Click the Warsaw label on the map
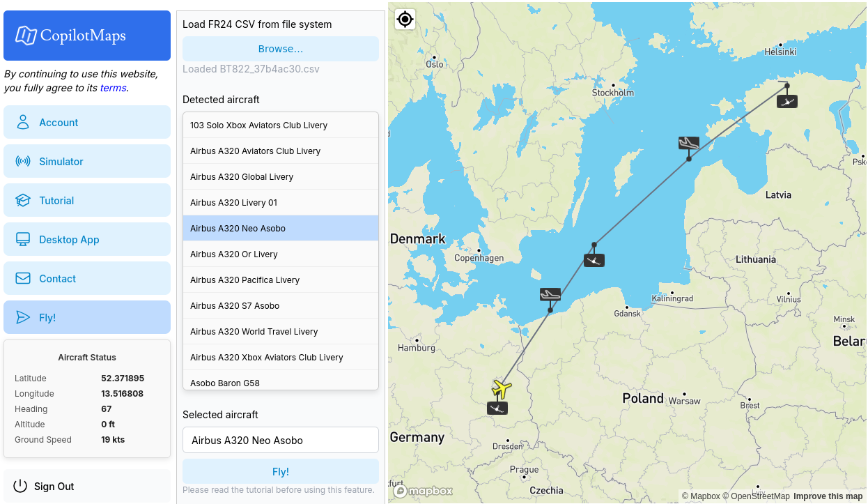 (x=684, y=401)
